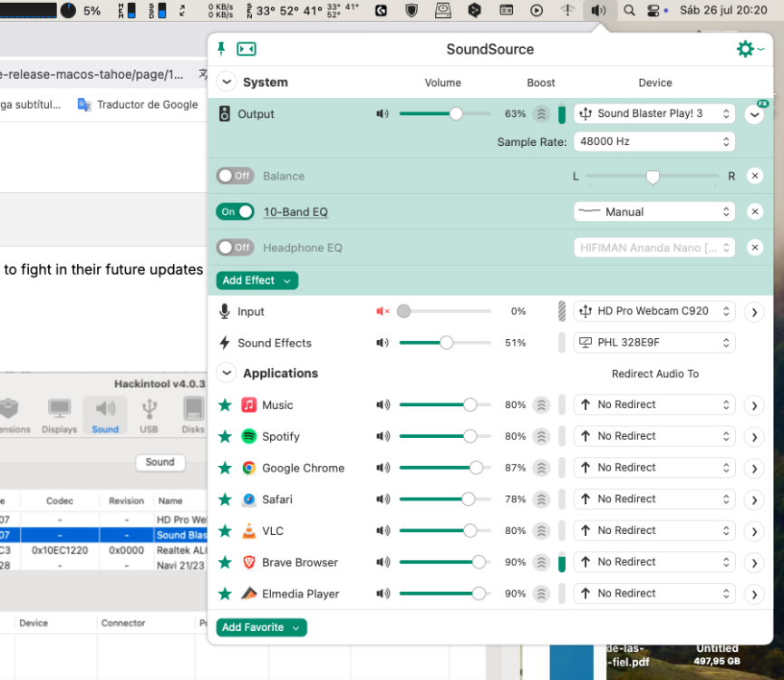
Task: Open Boost for Elmedia Player
Action: coord(541,594)
